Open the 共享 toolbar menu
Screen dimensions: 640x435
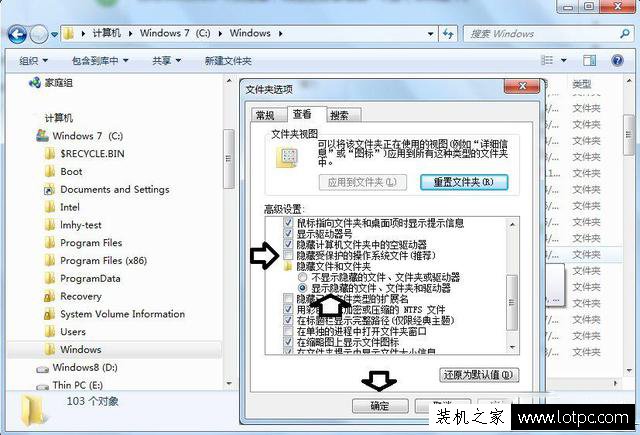[x=166, y=61]
